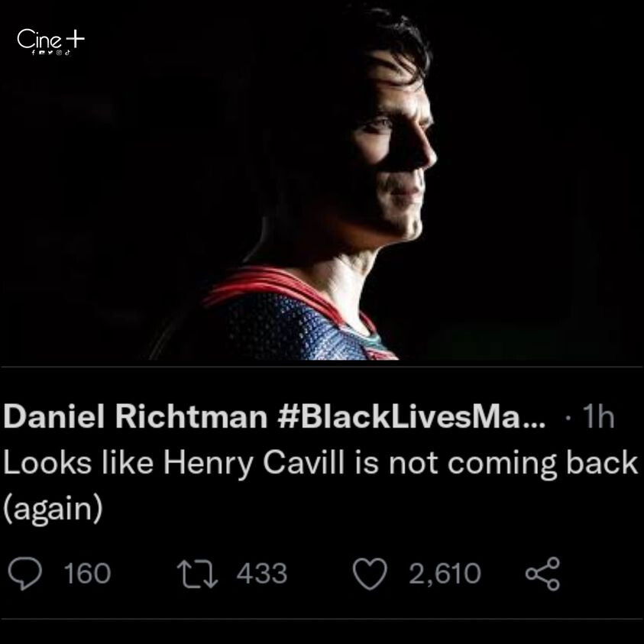View the 433 retweets count

(261, 574)
